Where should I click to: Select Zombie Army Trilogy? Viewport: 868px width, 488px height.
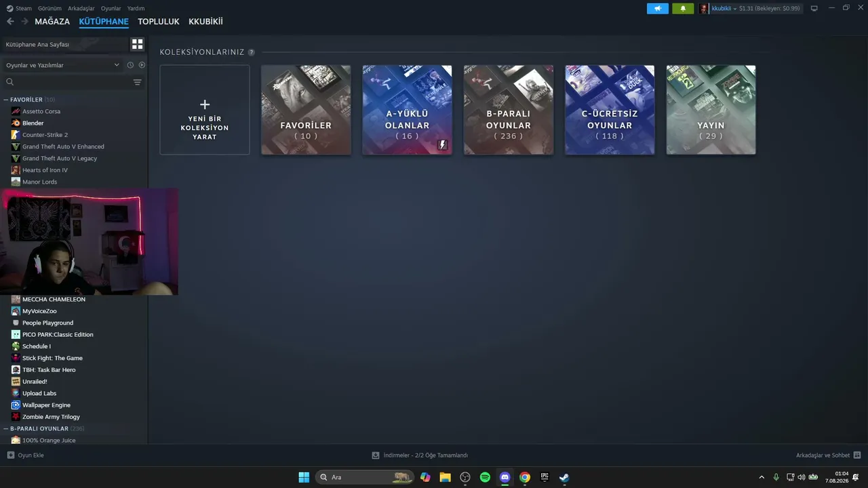[x=51, y=417]
